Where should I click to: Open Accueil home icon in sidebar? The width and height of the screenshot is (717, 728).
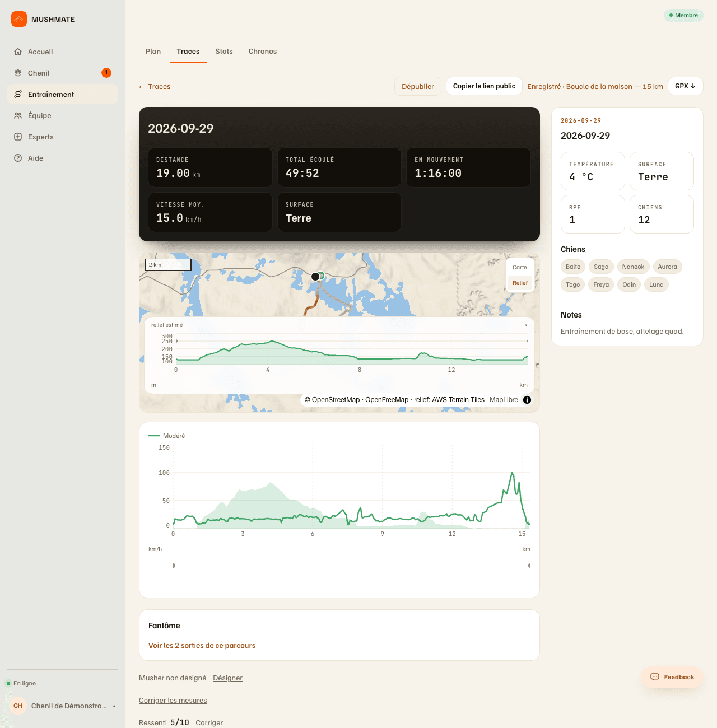click(x=18, y=52)
